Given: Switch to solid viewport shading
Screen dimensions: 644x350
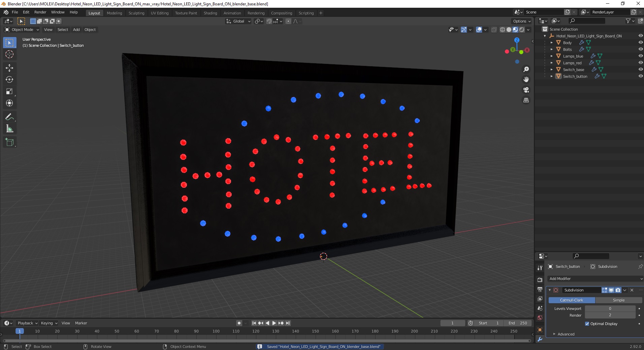Looking at the screenshot, I should pyautogui.click(x=509, y=30).
